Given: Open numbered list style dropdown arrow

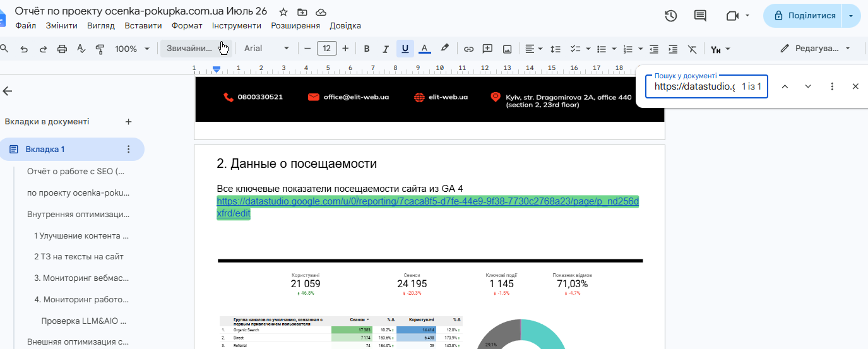Looking at the screenshot, I should [640, 49].
